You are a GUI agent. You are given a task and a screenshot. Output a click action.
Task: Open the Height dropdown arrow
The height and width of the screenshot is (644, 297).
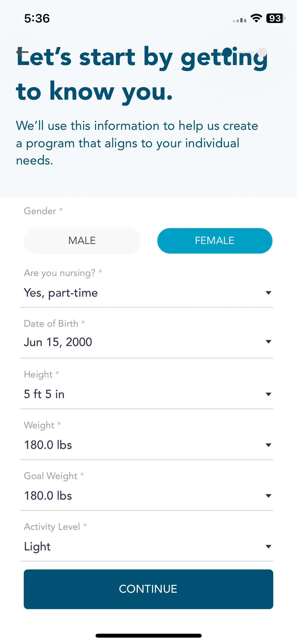(268, 394)
